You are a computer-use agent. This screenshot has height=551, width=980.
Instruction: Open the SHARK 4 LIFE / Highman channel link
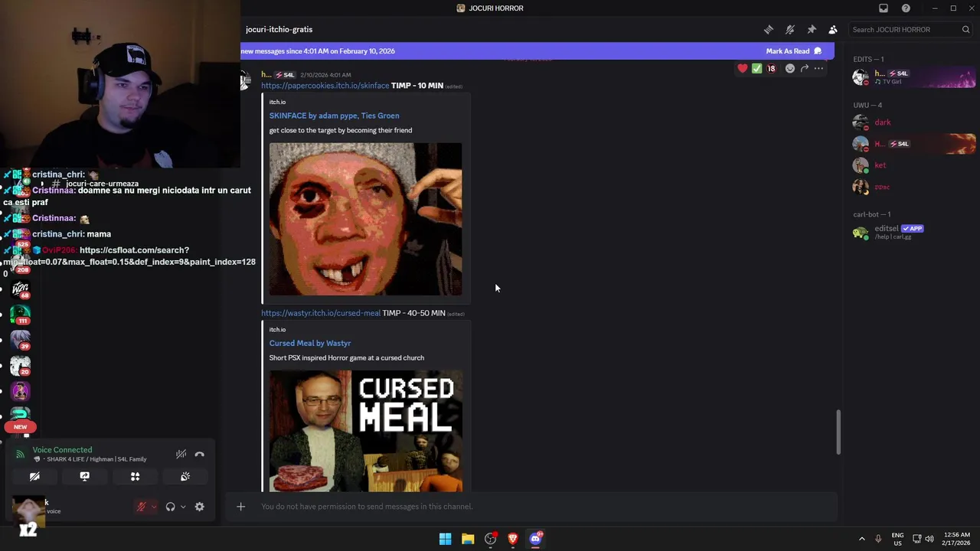click(x=96, y=459)
